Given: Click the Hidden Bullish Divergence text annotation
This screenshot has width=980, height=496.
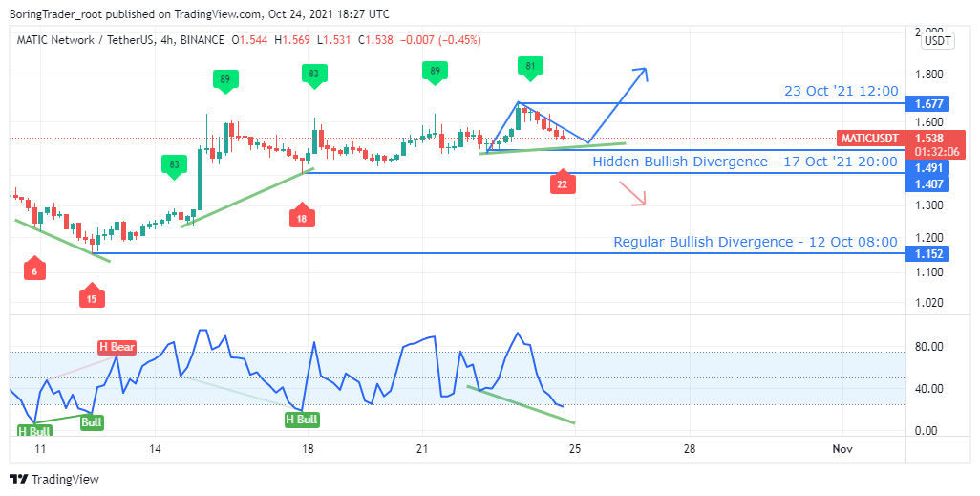Looking at the screenshot, I should (x=745, y=162).
